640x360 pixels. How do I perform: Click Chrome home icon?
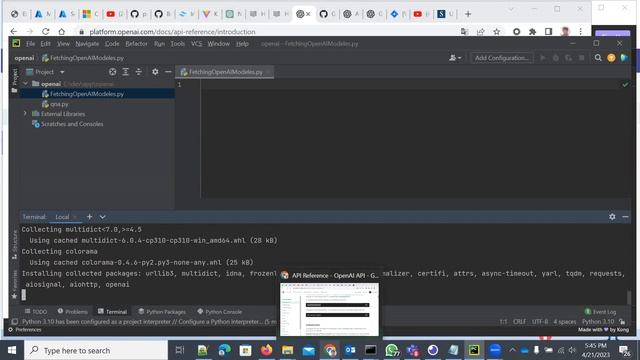click(x=62, y=31)
